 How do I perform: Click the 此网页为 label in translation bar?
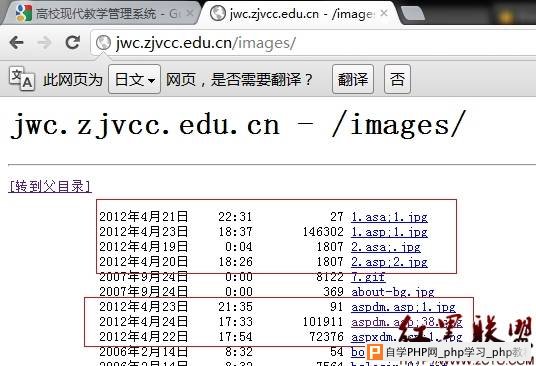[73, 80]
